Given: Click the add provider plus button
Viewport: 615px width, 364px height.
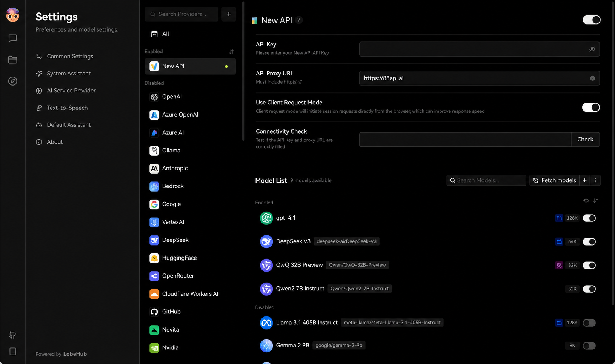Looking at the screenshot, I should (229, 14).
